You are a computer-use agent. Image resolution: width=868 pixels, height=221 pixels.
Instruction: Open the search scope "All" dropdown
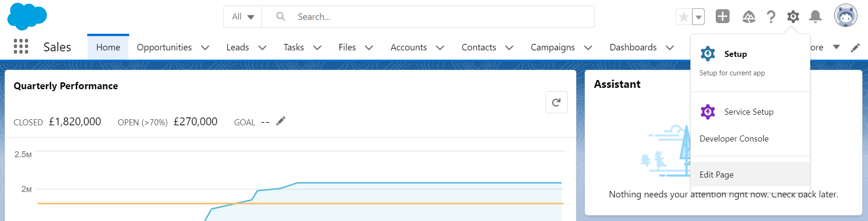243,17
